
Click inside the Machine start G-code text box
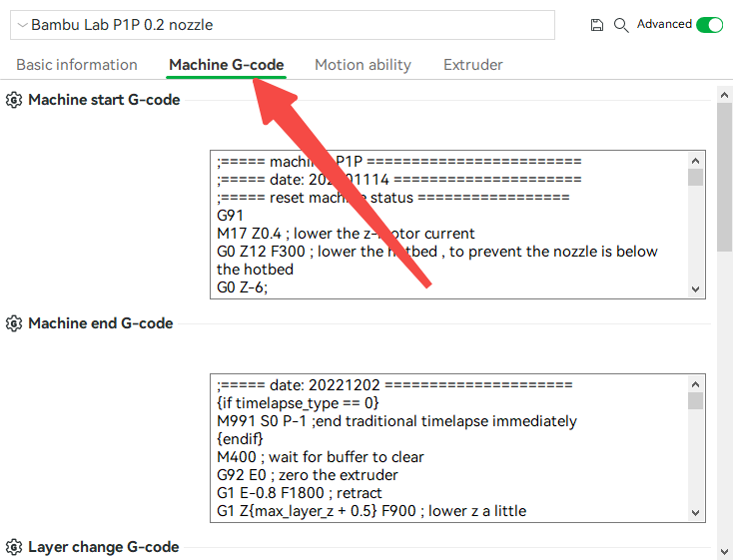click(448, 225)
